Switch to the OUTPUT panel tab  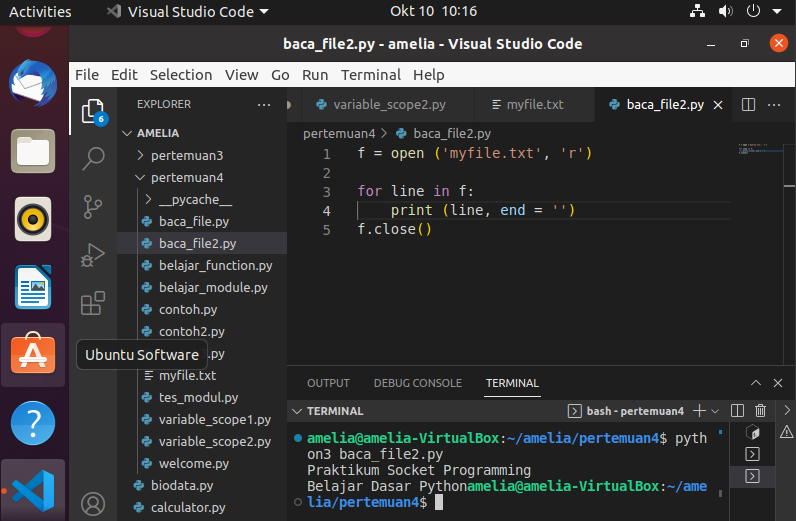click(328, 383)
